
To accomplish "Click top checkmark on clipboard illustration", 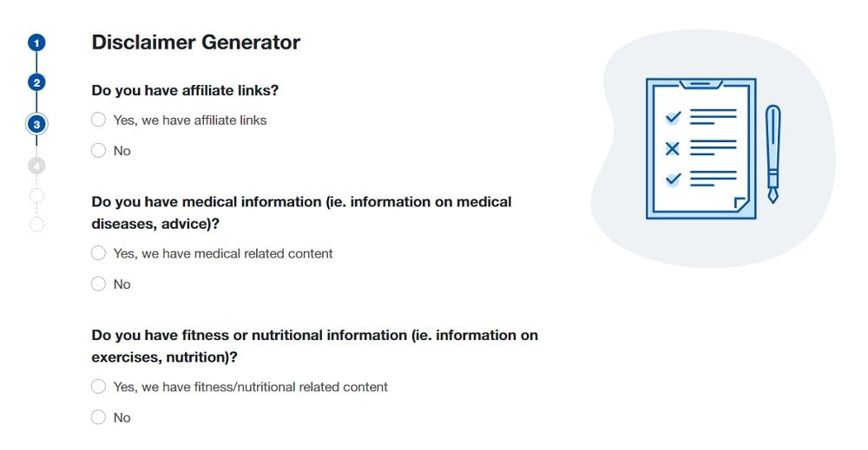I will 673,117.
